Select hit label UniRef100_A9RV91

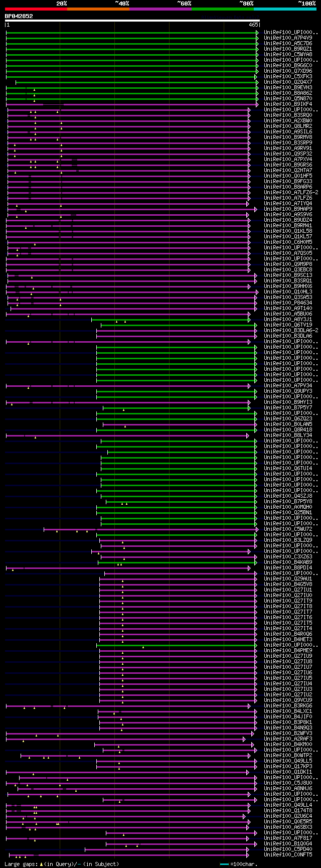point(288,148)
